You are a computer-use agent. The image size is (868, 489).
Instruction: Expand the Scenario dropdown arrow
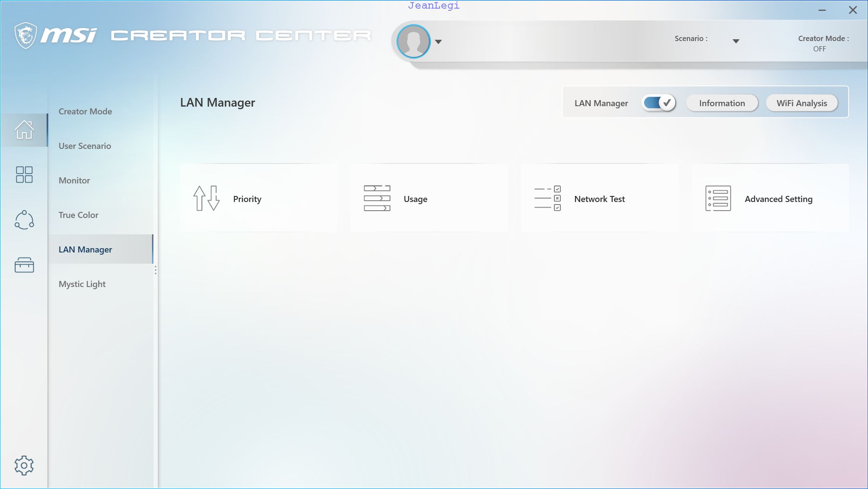pyautogui.click(x=736, y=41)
